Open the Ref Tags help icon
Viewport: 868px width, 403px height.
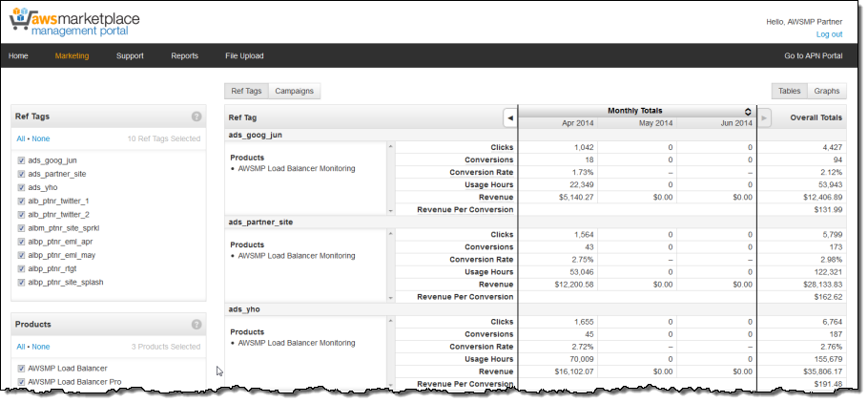(196, 117)
